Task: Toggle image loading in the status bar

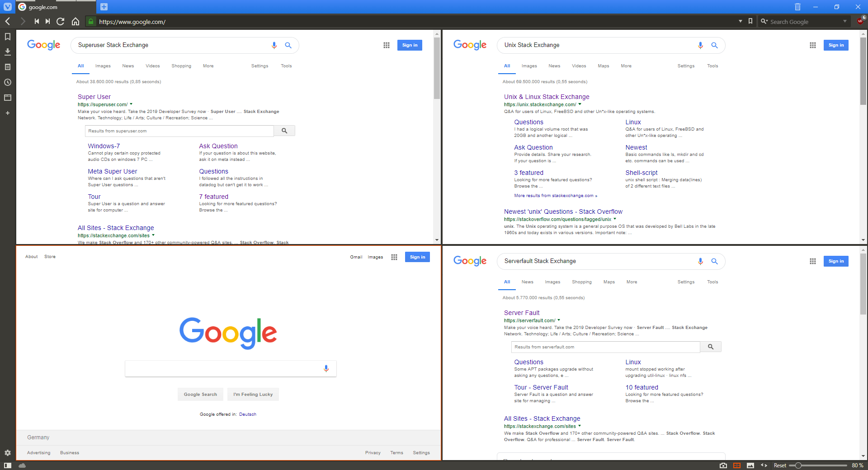Action: click(x=751, y=465)
